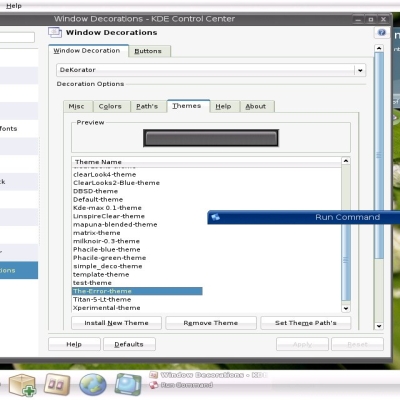Select the Themes tab
The height and width of the screenshot is (400, 400).
click(x=188, y=106)
